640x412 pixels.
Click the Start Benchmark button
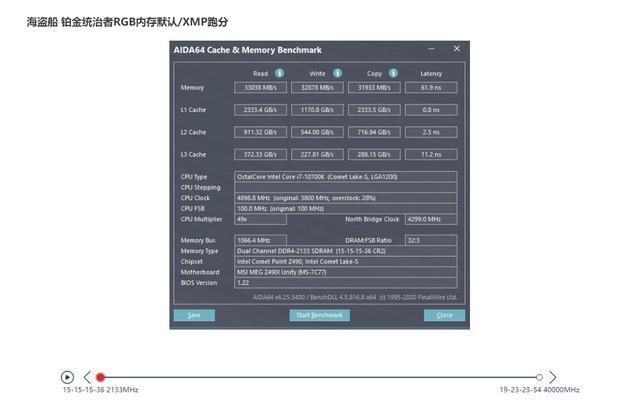point(320,315)
